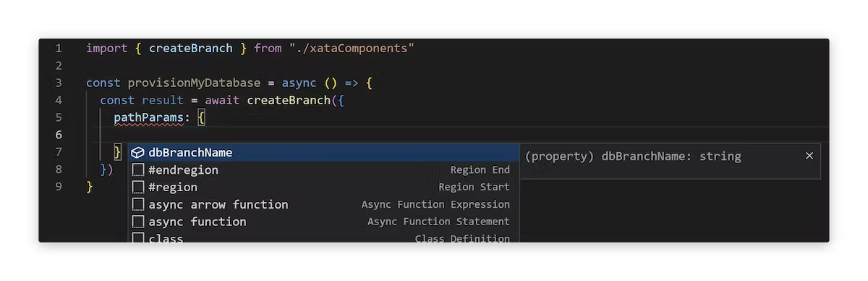
Task: Choose the #endregion suggestion entry
Action: pos(323,170)
